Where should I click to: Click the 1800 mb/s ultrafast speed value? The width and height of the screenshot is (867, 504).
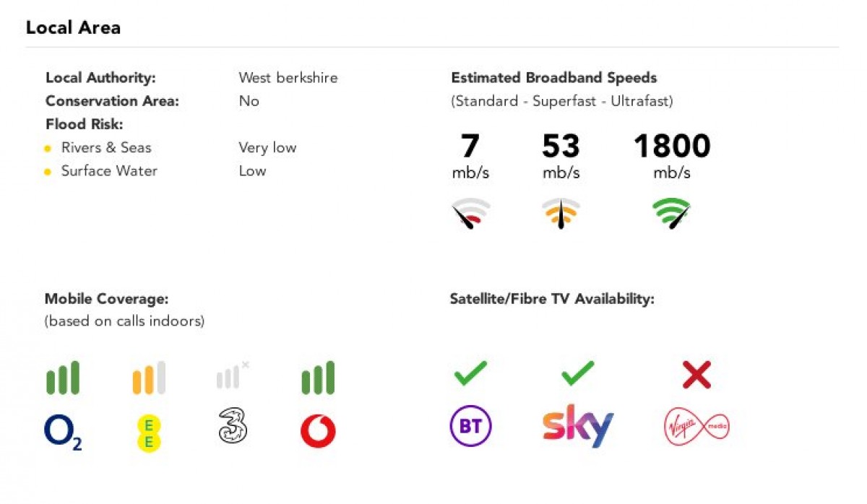[x=672, y=155]
